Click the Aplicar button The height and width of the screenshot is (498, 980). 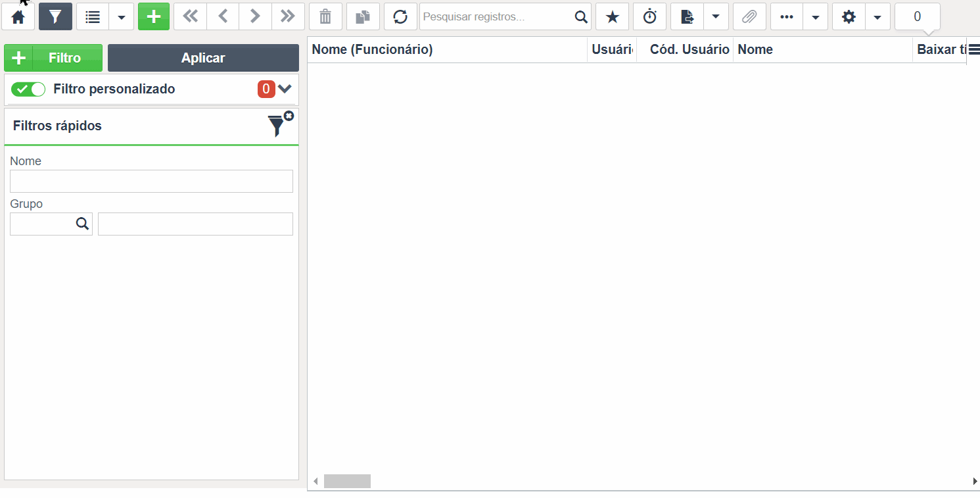tap(203, 58)
